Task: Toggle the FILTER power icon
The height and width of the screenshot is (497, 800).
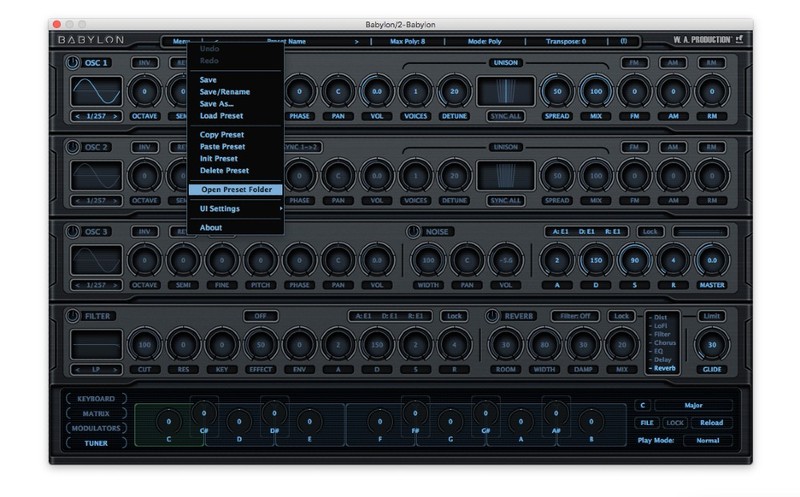Action: point(73,316)
